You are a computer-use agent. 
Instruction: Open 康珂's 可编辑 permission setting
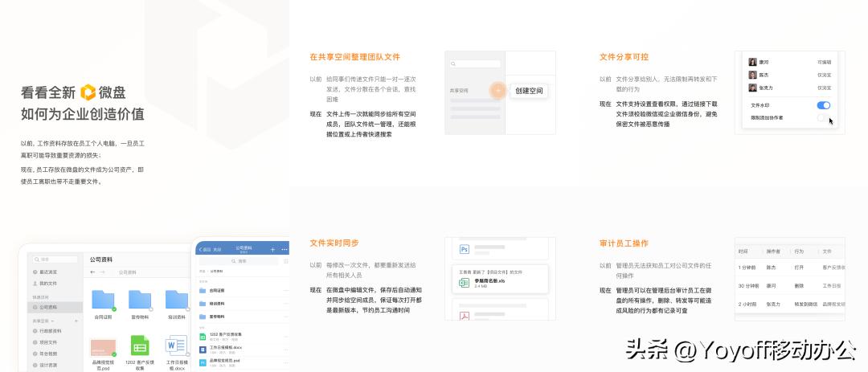(824, 62)
